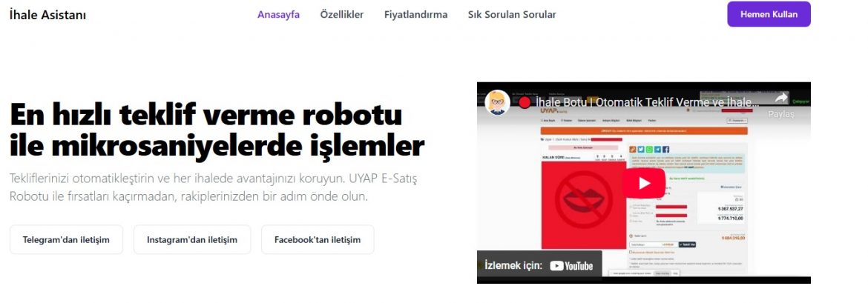The image size is (868, 303).
Task: Open the channel avatar on the video
Action: 497,102
